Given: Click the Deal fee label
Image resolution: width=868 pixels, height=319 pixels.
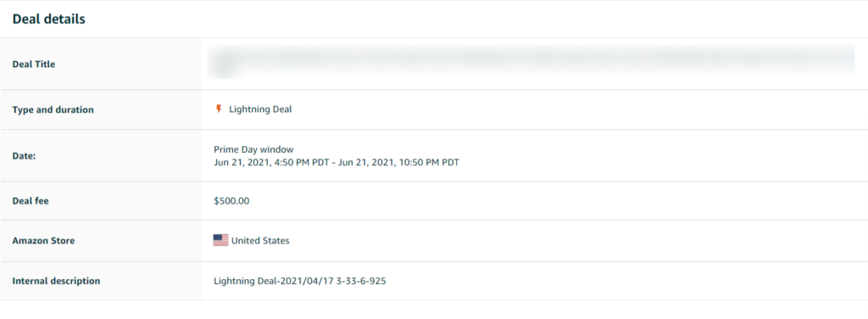Looking at the screenshot, I should [31, 201].
